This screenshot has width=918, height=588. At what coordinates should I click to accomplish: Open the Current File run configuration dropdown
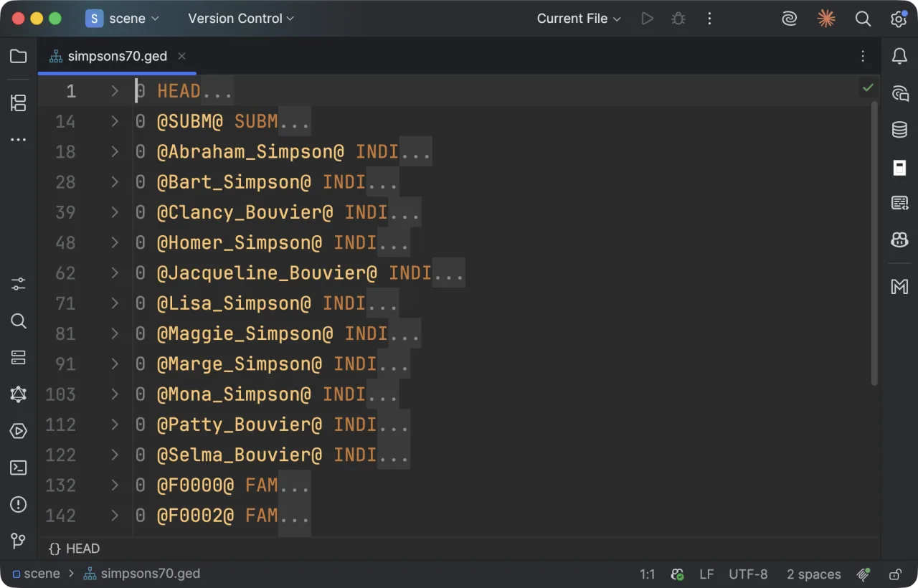579,19
